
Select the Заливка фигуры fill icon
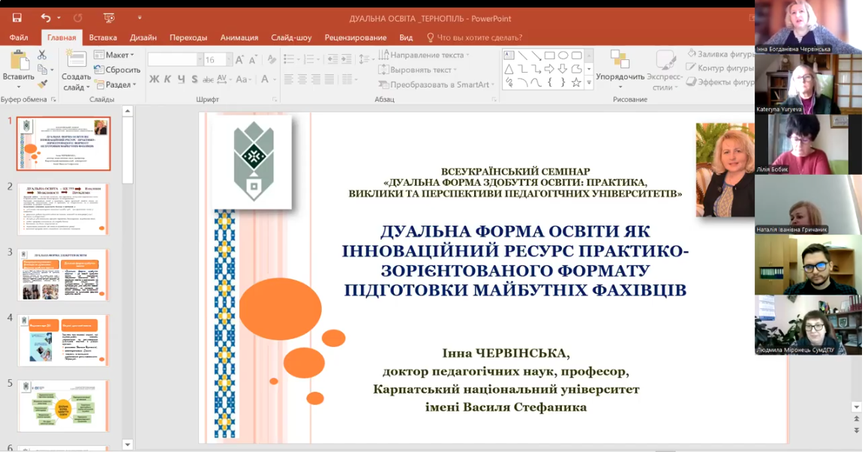click(692, 54)
